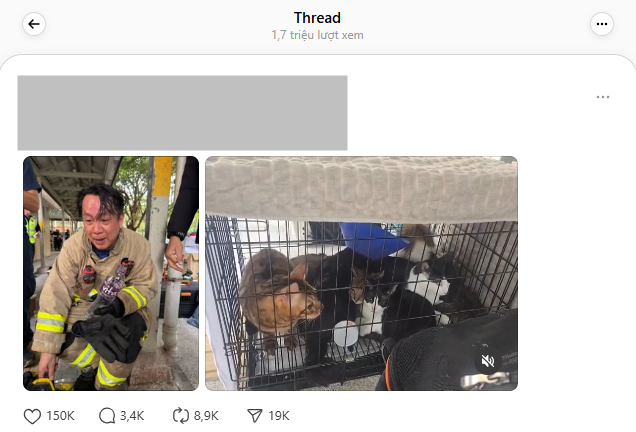
Task: Go back using the arrow button
Action: click(x=34, y=24)
